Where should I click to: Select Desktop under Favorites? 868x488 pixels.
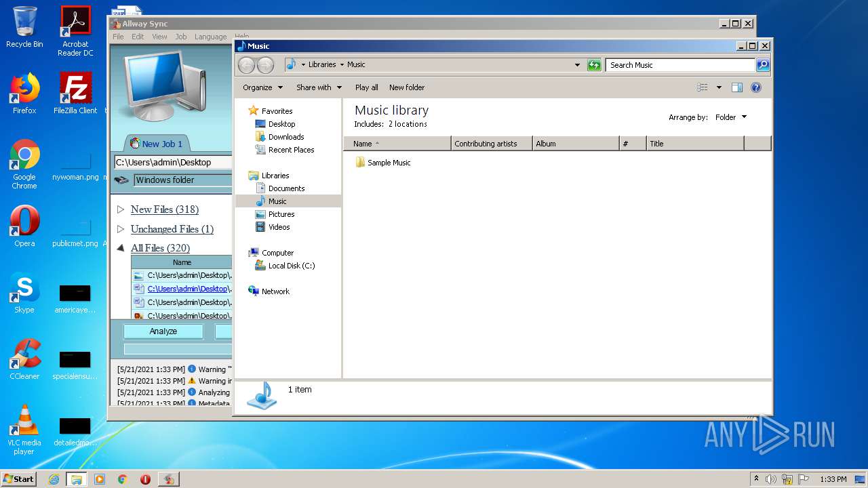[x=275, y=124]
